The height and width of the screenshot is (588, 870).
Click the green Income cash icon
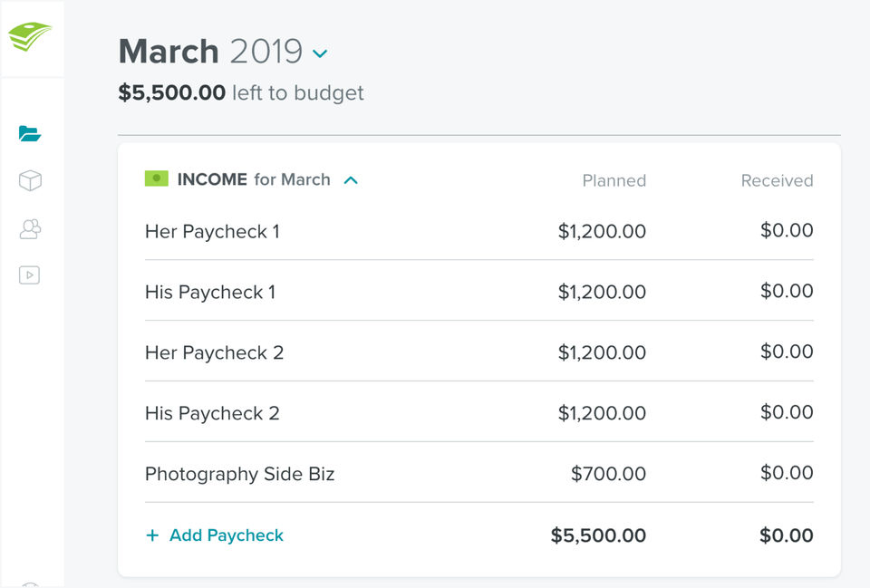[157, 178]
